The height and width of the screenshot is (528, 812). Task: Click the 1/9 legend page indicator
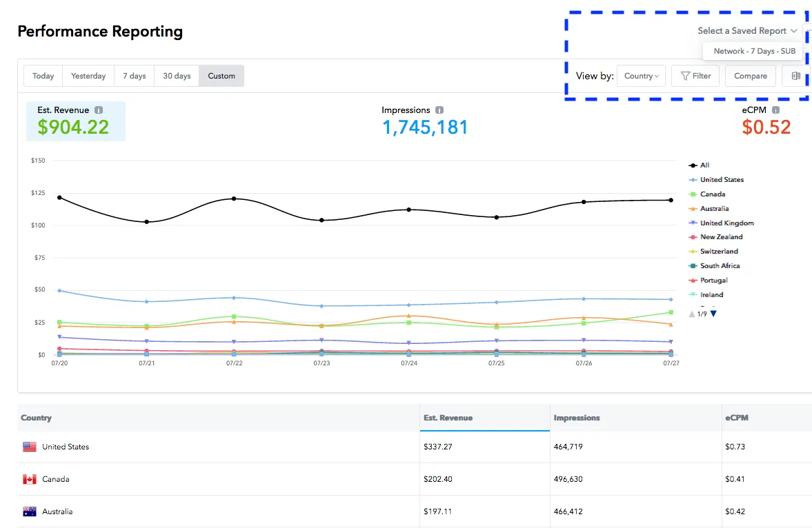click(702, 314)
